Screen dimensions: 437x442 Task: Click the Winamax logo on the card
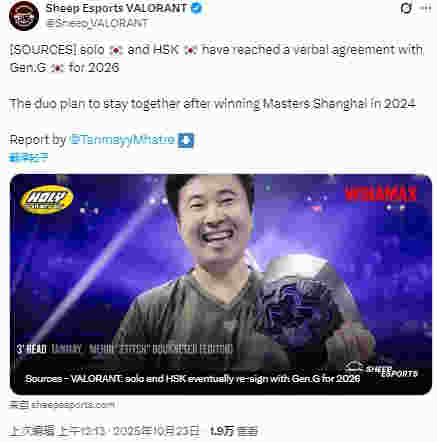tap(380, 194)
